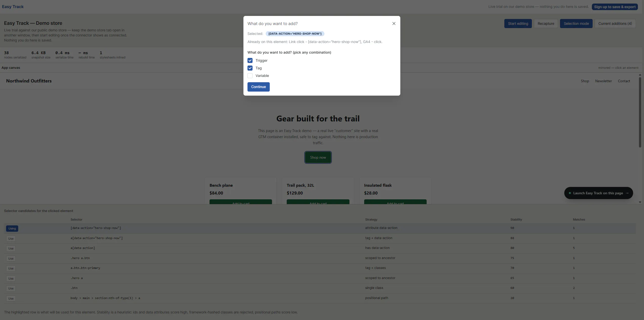Click Sign up to save & export
This screenshot has height=320, width=644.
click(615, 7)
